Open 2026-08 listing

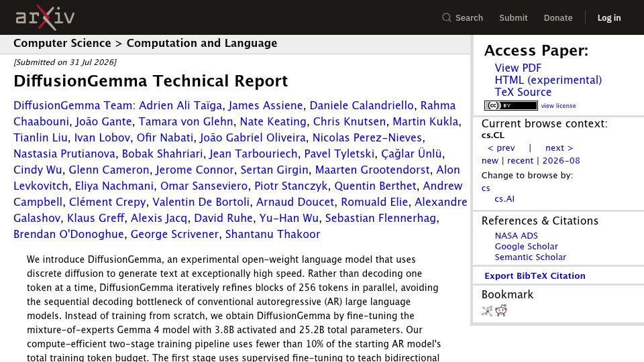pyautogui.click(x=561, y=160)
